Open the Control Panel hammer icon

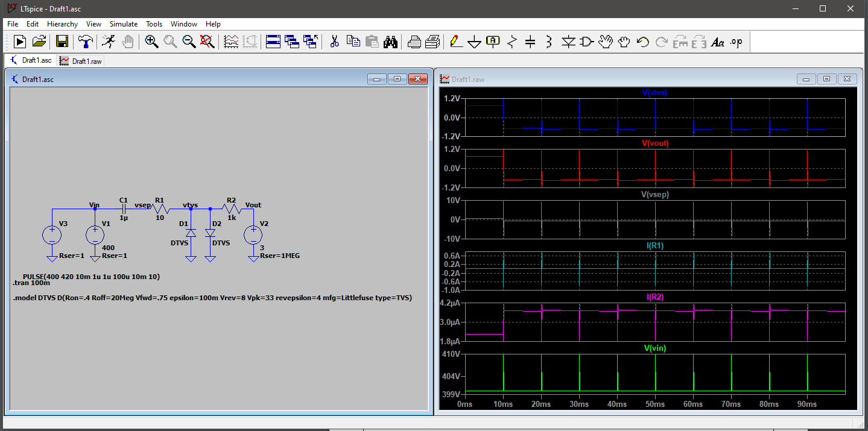pos(86,42)
